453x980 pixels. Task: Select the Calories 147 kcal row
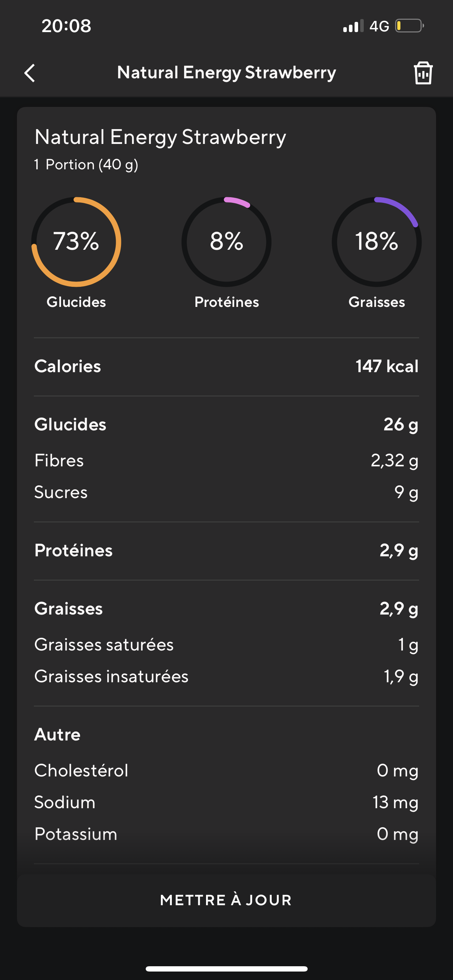coord(226,367)
